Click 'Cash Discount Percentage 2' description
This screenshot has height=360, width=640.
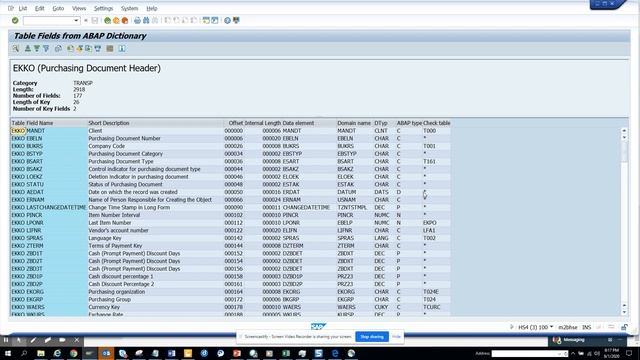121,284
